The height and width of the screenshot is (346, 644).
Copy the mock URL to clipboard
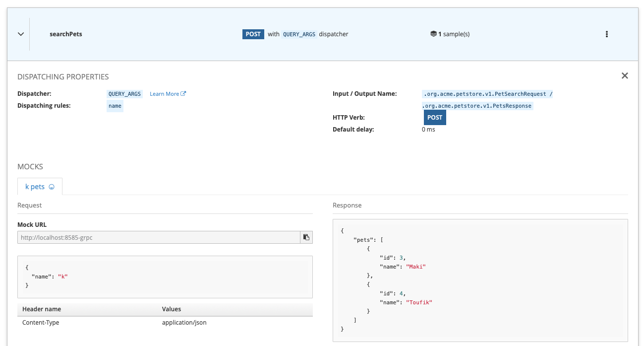pos(306,238)
